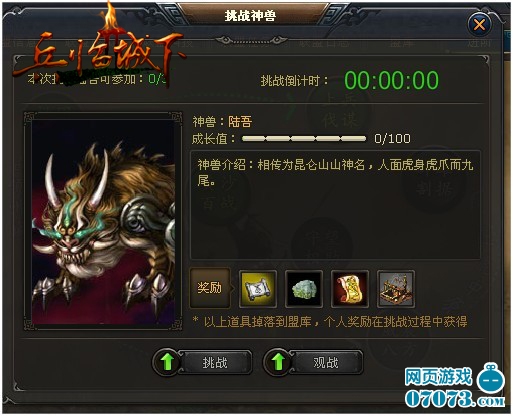Click the beast name 陆吾

240,122
